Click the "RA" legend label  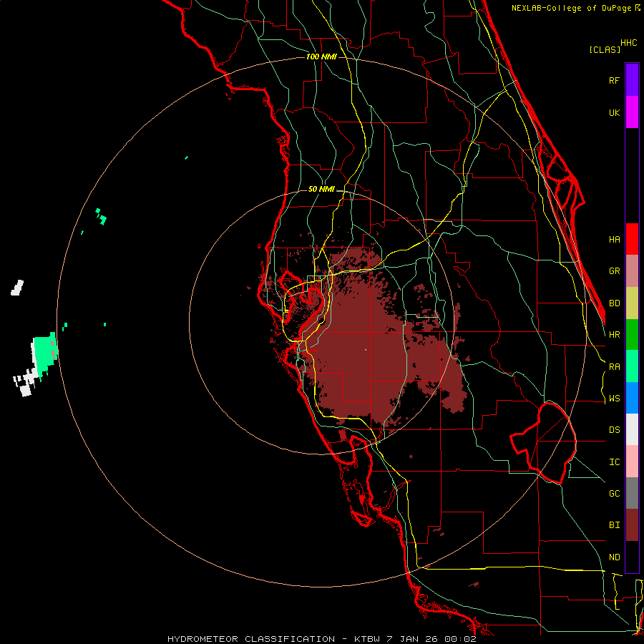614,366
